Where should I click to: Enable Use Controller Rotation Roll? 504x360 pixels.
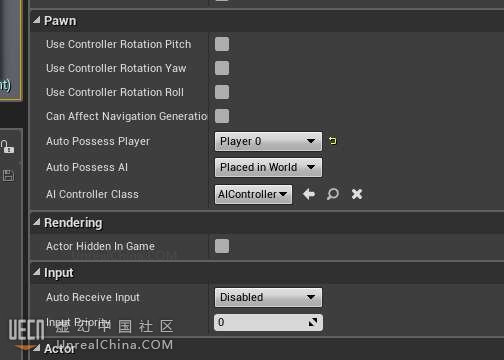coord(222,92)
